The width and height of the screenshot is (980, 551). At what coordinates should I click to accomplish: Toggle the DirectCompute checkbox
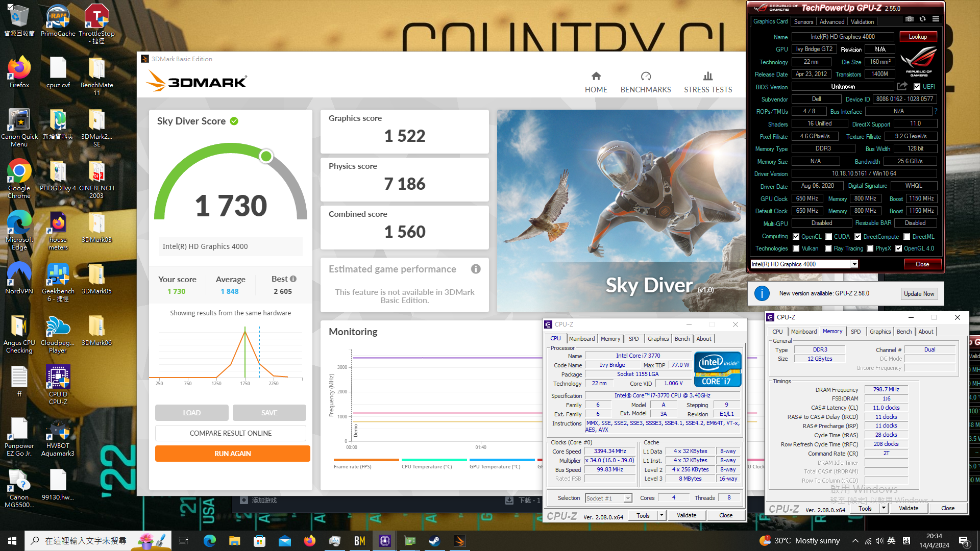[858, 237]
